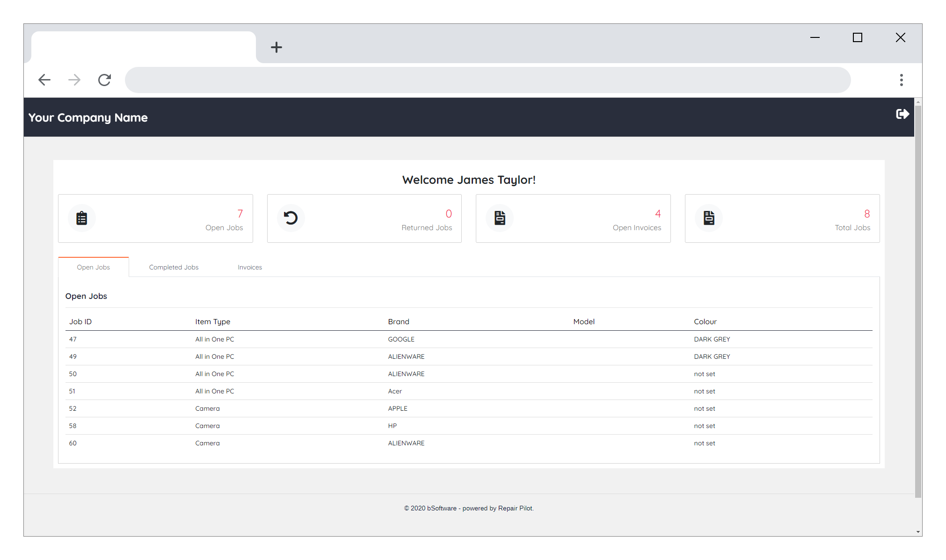946x560 pixels.
Task: Click the page vertical scrollbar
Action: tap(918, 302)
